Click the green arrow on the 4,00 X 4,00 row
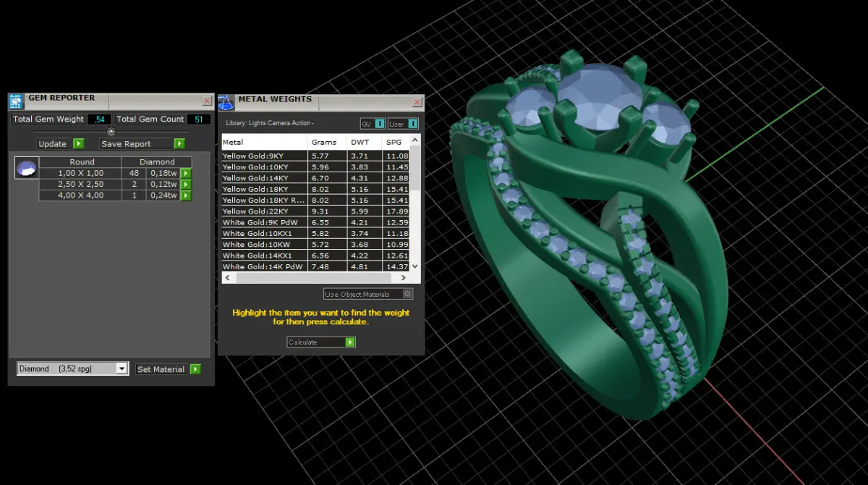 pos(186,195)
